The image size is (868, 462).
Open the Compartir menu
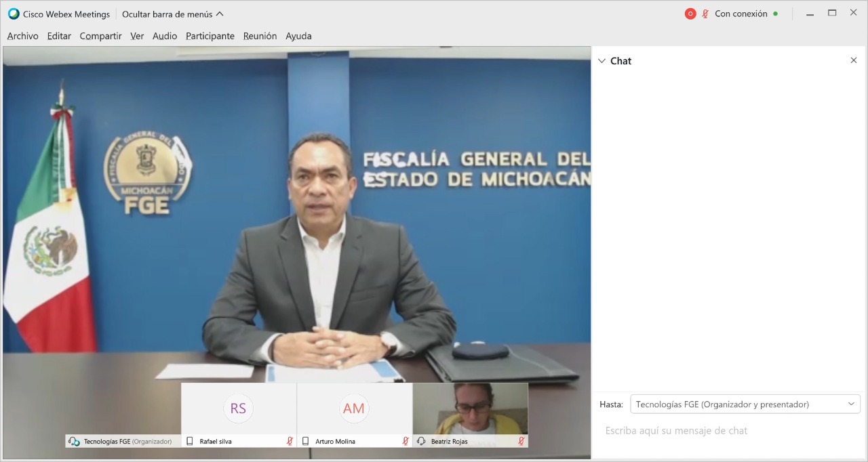click(x=100, y=36)
